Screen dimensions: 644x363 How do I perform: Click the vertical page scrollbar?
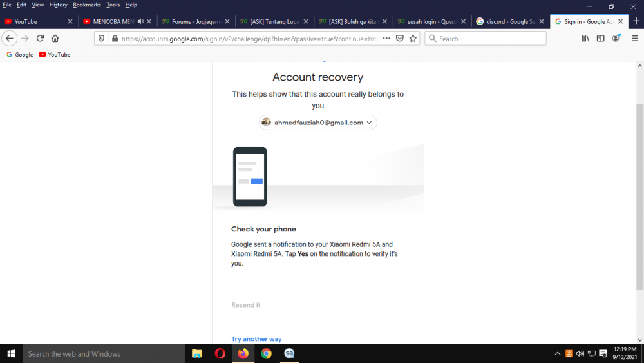[x=640, y=197]
